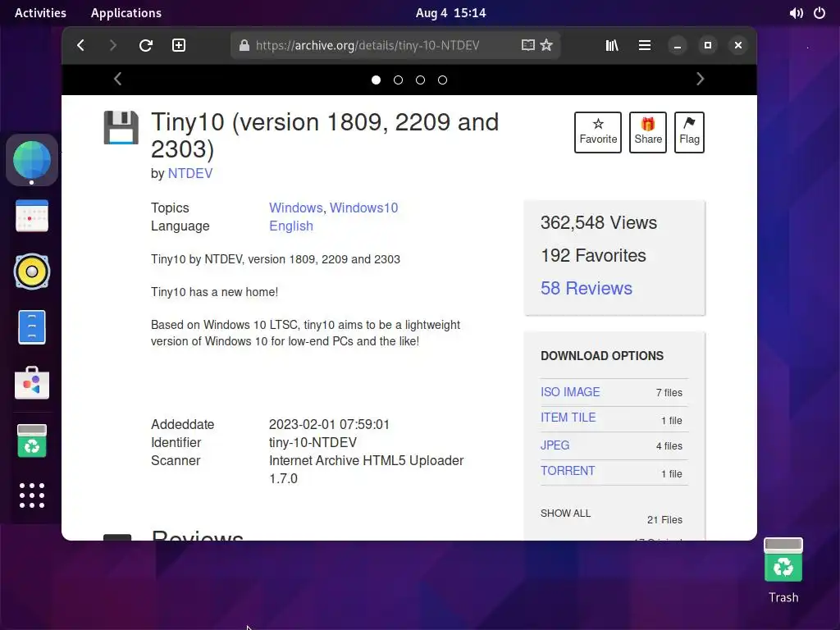The image size is (840, 630).
Task: Click the 362,548 Views text
Action: (598, 222)
